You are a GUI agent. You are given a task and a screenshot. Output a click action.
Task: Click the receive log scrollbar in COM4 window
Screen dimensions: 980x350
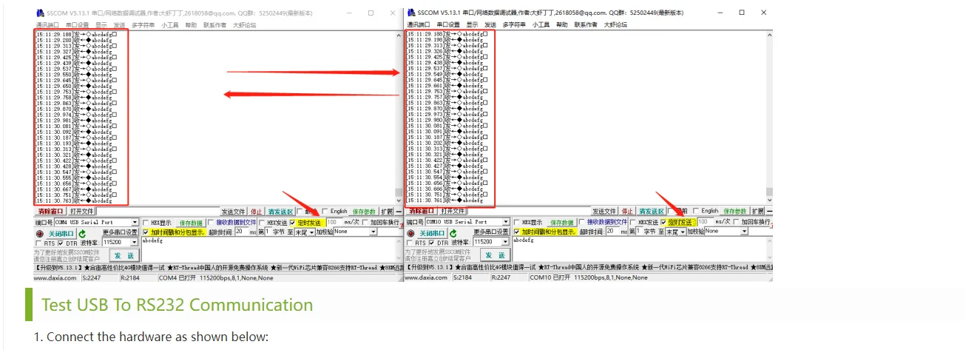click(399, 117)
